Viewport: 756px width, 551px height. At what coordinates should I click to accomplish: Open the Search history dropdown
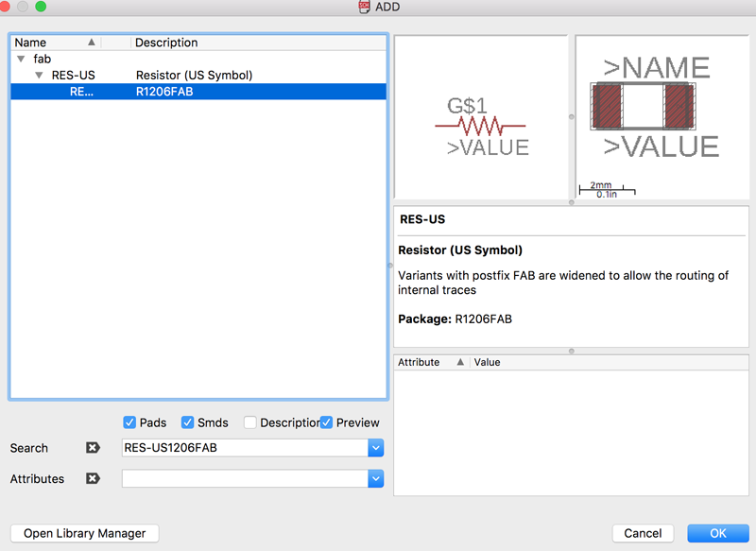(x=375, y=448)
